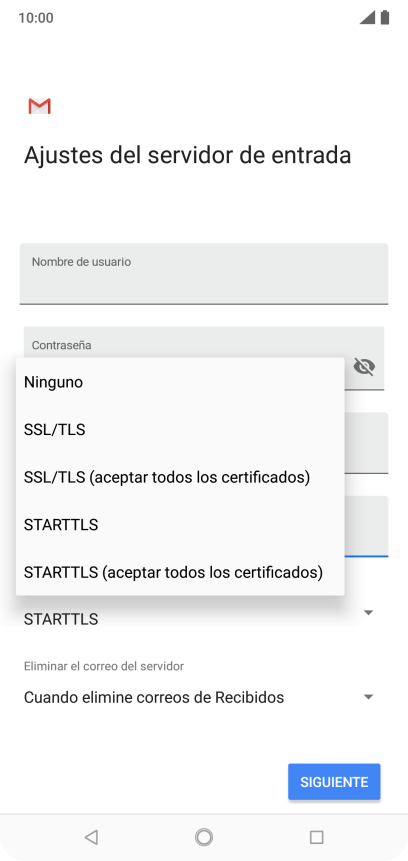Tap the Android home circle icon
Viewport: 408px width, 861px height.
pos(204,837)
